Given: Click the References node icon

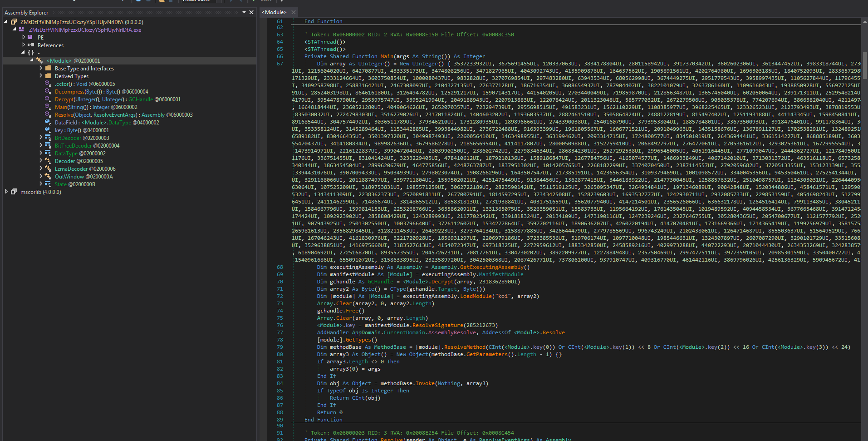Looking at the screenshot, I should [31, 45].
